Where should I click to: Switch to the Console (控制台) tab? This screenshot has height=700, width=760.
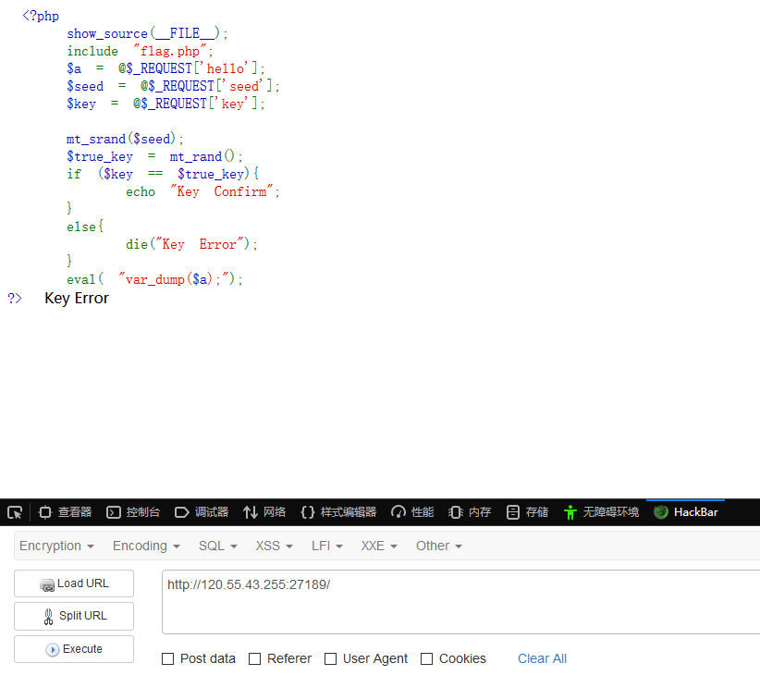point(133,512)
